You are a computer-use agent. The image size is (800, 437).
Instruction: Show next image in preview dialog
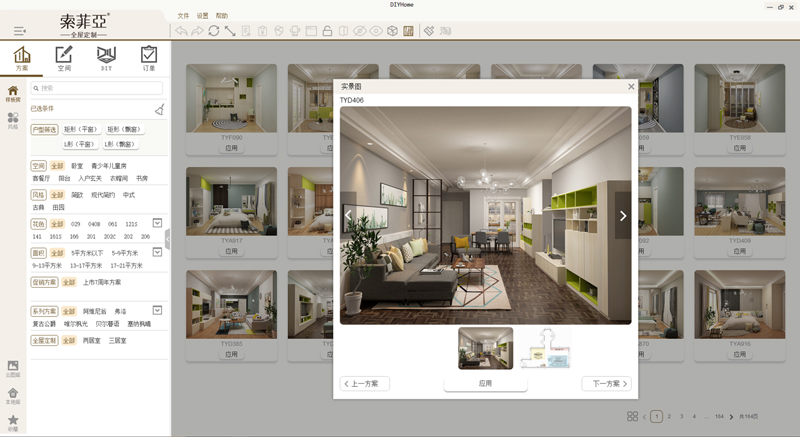tap(623, 216)
